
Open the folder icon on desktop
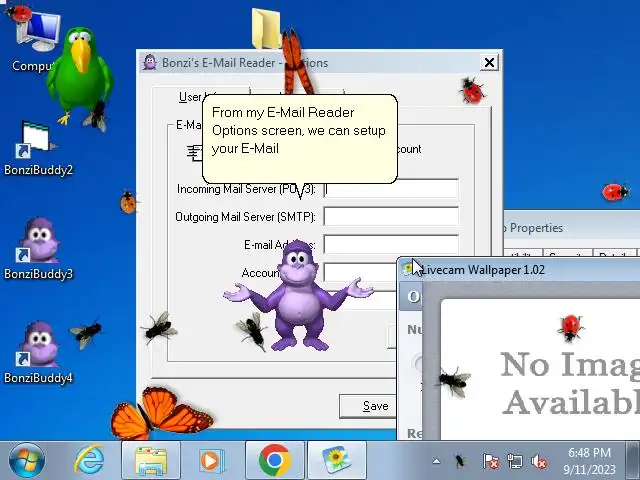[x=266, y=29]
